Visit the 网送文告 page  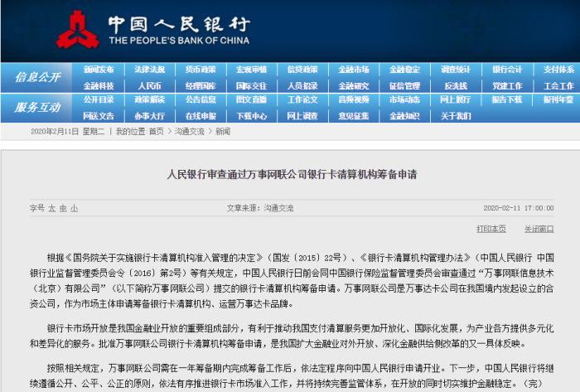pyautogui.click(x=99, y=116)
